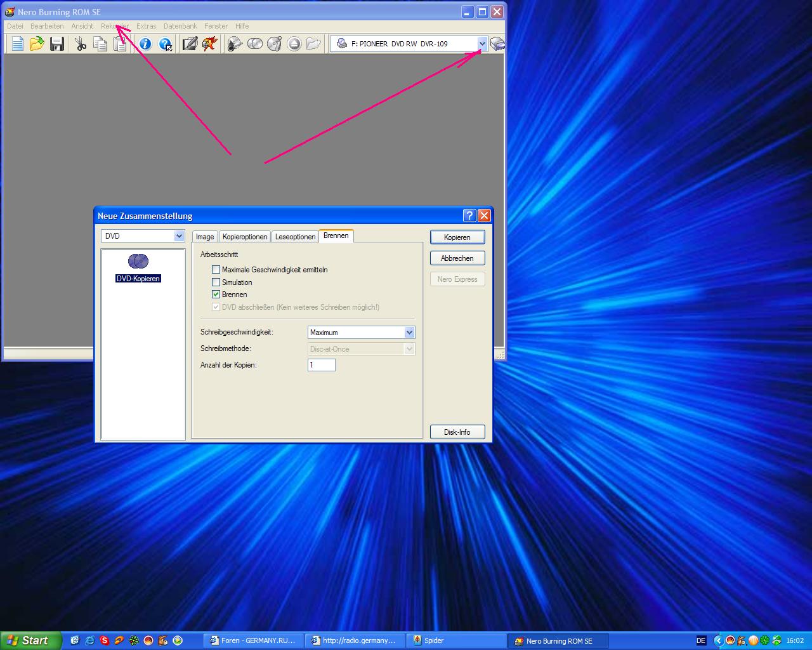Click the Burn flame toolbar icon

209,44
